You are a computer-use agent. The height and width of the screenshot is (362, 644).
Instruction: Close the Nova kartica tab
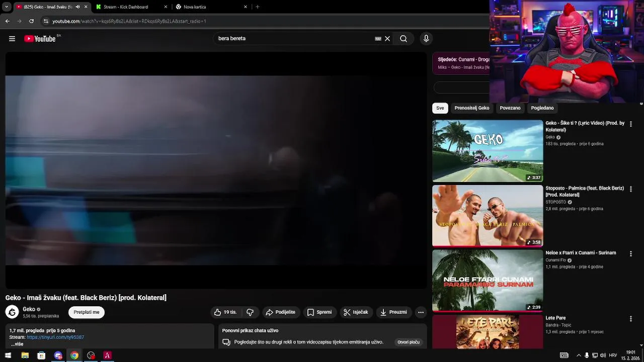coord(246,7)
